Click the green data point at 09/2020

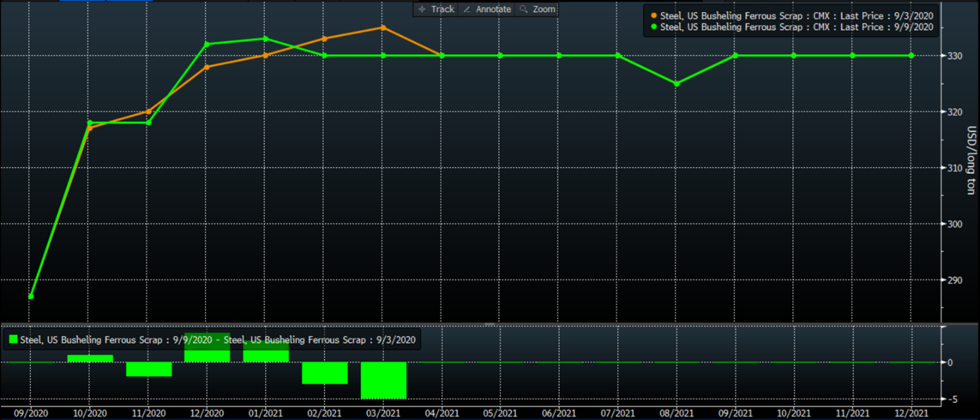pos(31,296)
